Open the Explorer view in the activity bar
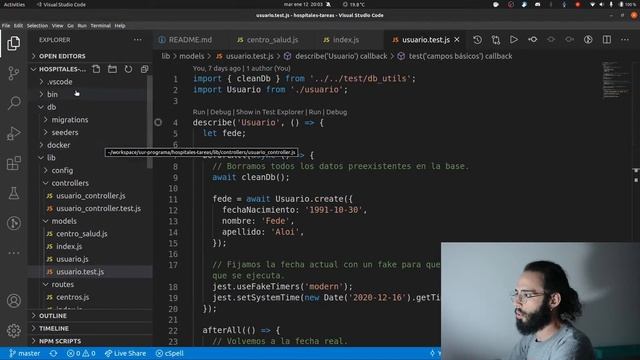Viewport: 640px width, 360px height. [x=13, y=43]
